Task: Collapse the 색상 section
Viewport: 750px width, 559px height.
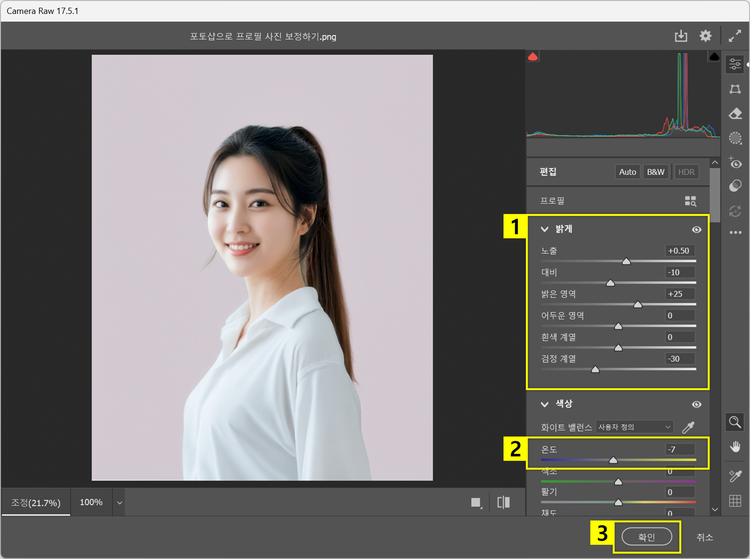Action: (x=545, y=404)
